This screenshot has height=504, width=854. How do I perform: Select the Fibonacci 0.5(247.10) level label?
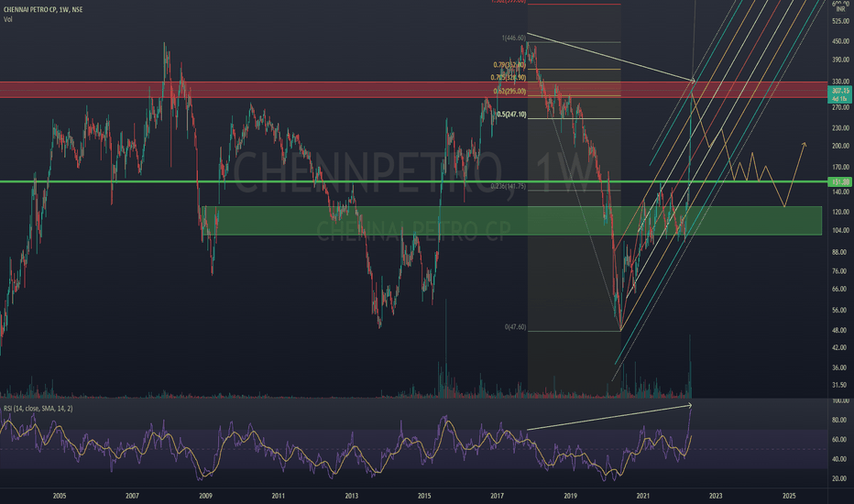pos(511,115)
